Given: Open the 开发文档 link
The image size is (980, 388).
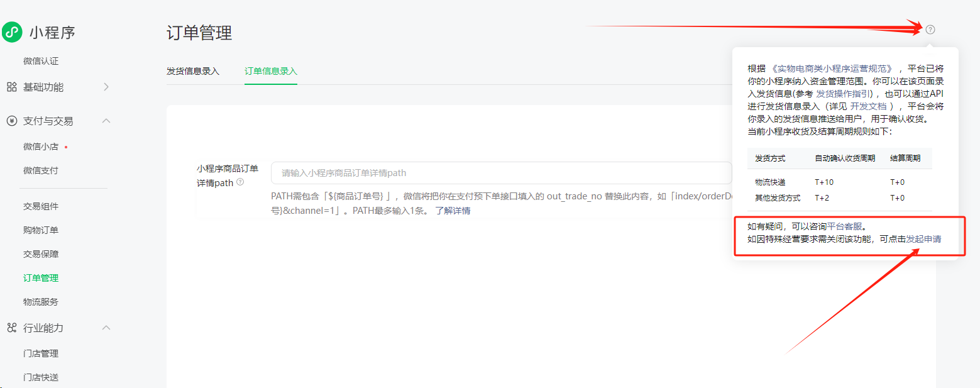Looking at the screenshot, I should click(868, 106).
